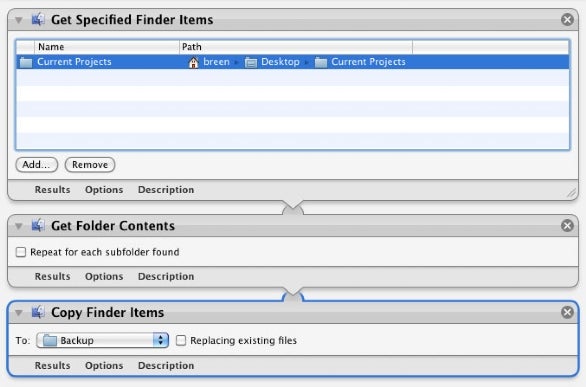Viewport: 586px width, 387px height.
Task: Collapse the Copy Finder Items action
Action: 19,312
